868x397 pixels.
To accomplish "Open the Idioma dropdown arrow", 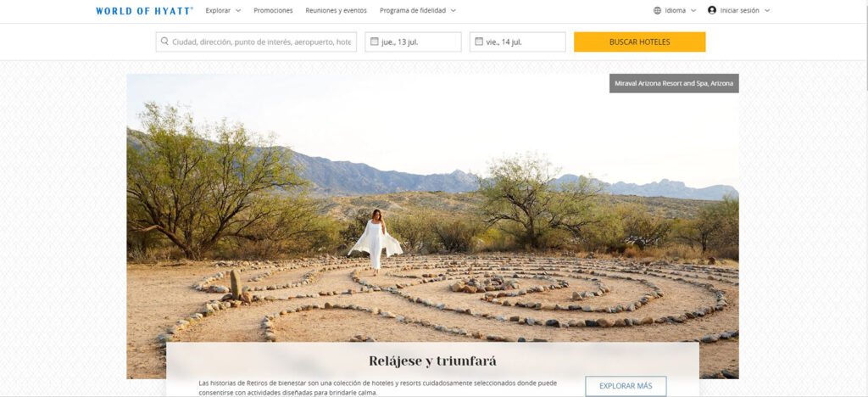I will [x=693, y=10].
